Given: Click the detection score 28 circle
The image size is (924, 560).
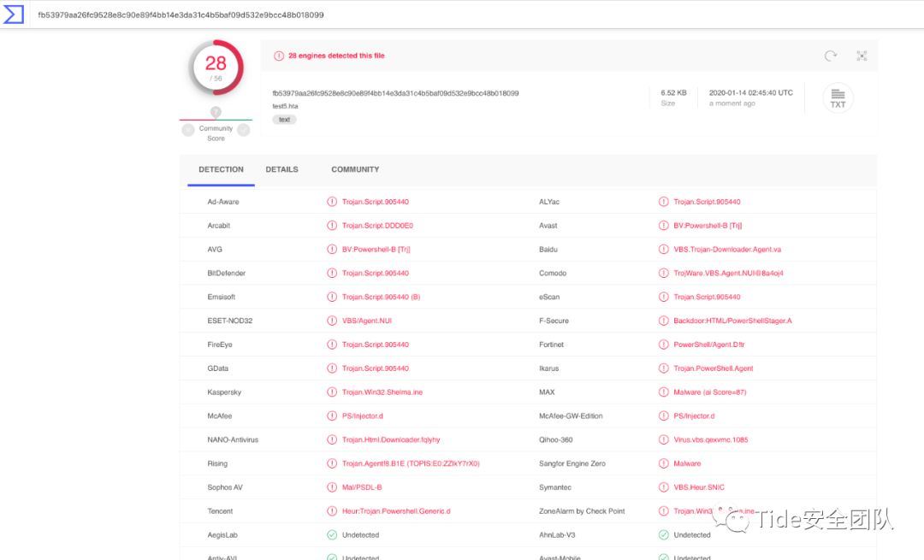Looking at the screenshot, I should coord(216,68).
